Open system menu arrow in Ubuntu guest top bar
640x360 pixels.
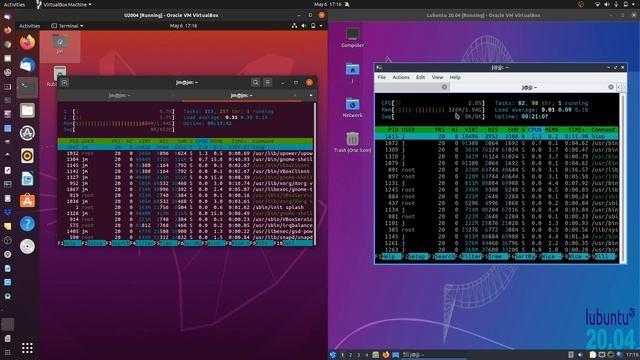point(321,26)
